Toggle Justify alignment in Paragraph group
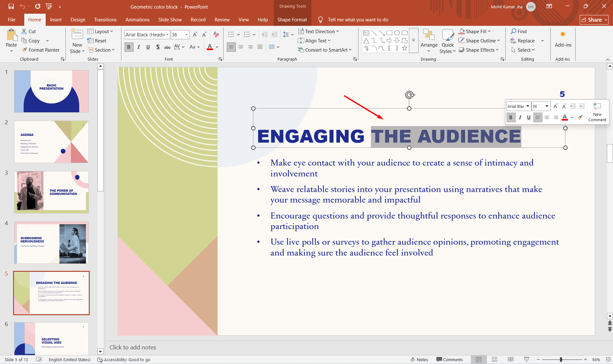This screenshot has width=613, height=364. coord(260,47)
